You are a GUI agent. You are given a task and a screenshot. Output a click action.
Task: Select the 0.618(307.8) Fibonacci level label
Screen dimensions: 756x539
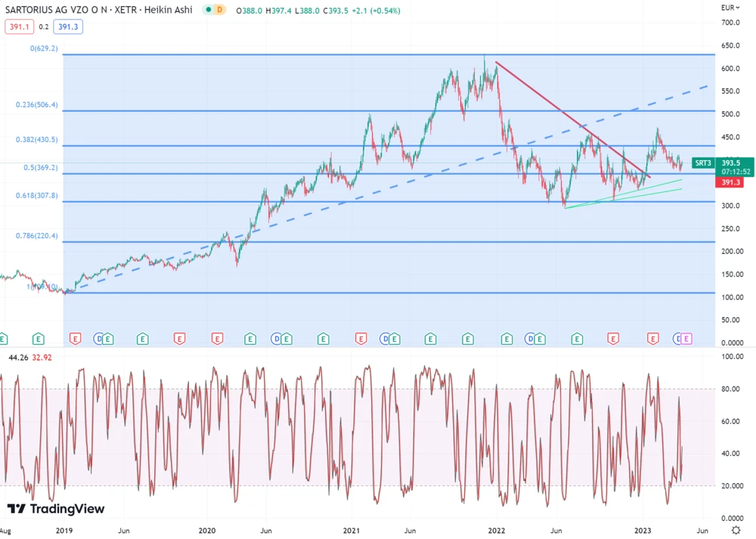pos(36,195)
